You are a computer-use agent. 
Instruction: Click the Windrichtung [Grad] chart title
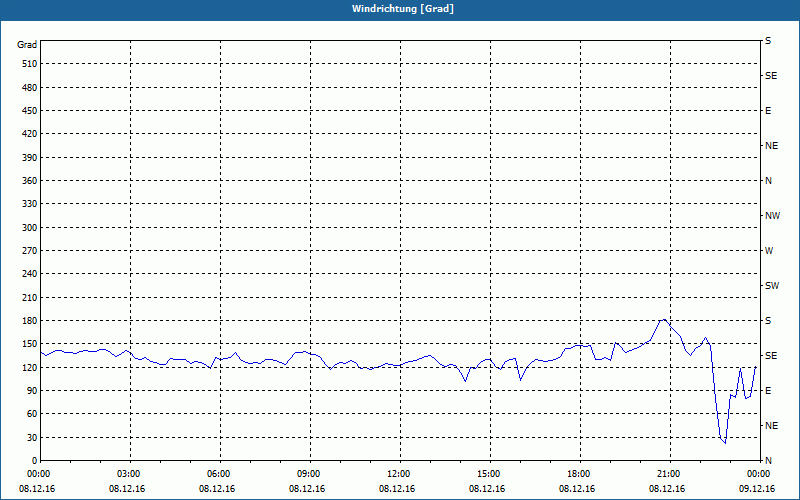click(x=399, y=8)
